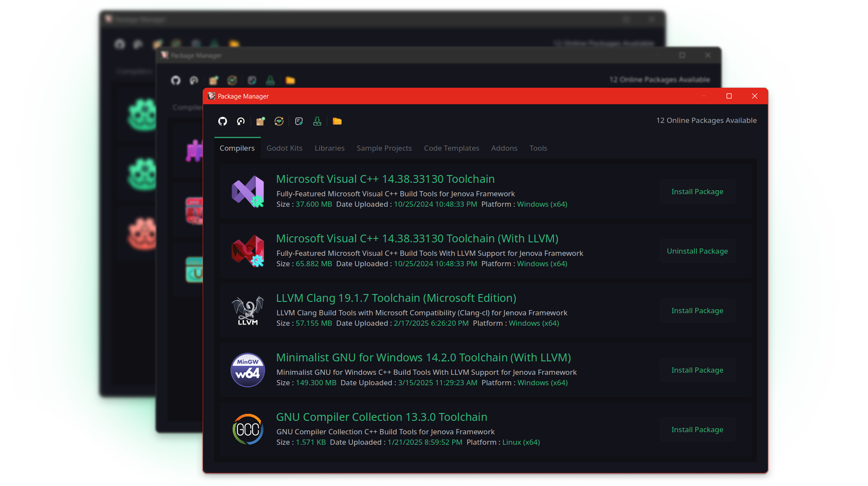Screen dimensions: 868x486
Task: Click the add package box icon
Action: pos(260,121)
